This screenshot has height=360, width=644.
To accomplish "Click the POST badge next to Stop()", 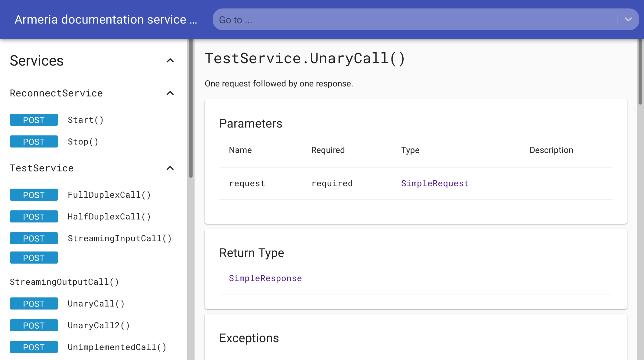I will coord(34,141).
